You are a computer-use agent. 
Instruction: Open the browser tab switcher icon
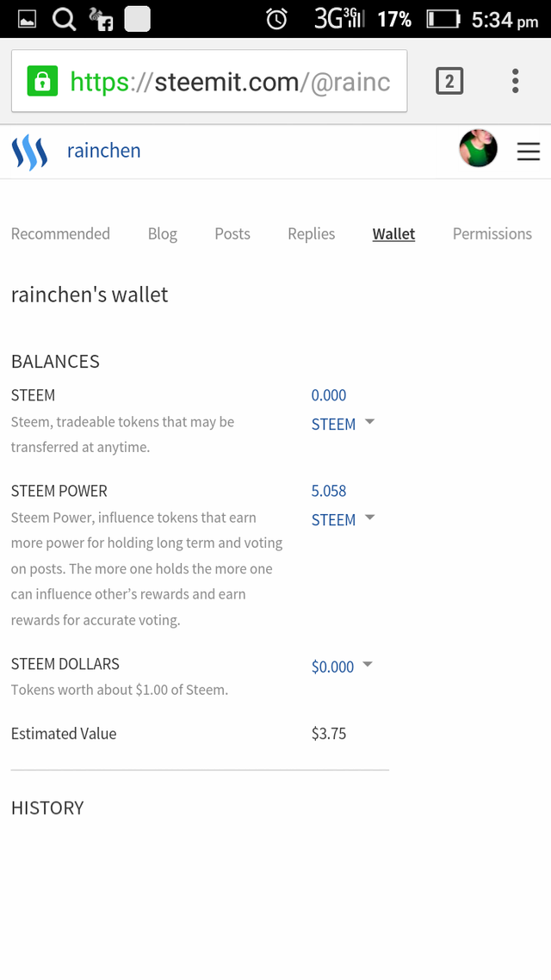[x=449, y=82]
